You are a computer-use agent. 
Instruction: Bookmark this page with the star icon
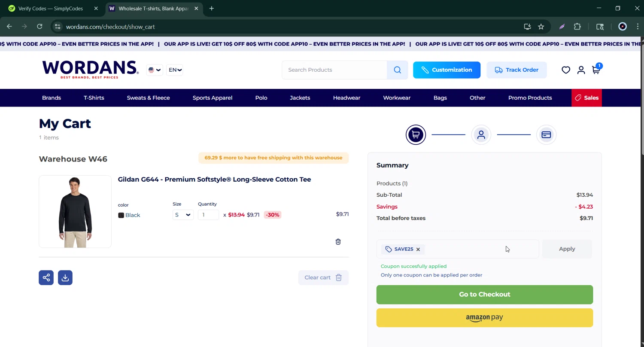[x=541, y=27]
